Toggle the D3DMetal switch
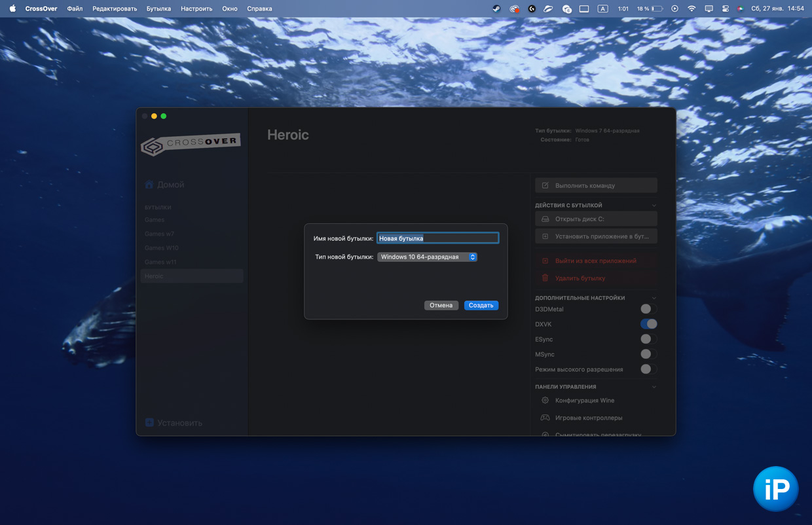This screenshot has width=812, height=525. 648,309
